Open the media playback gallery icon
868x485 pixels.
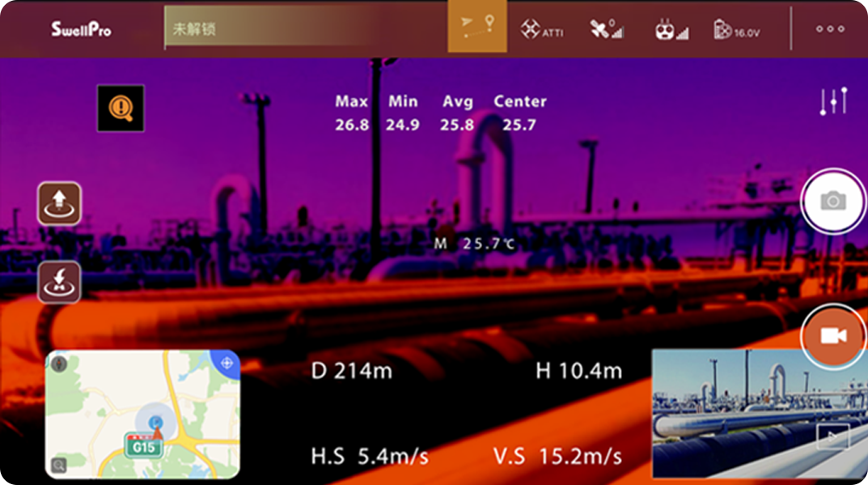point(832,437)
